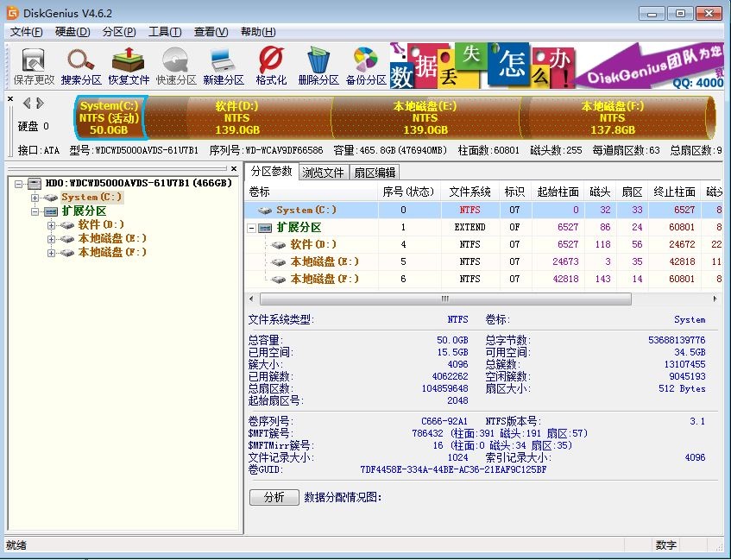Image resolution: width=731 pixels, height=560 pixels.
Task: Select the 本地磁盘(E:) partition bar segment
Action: click(425, 117)
